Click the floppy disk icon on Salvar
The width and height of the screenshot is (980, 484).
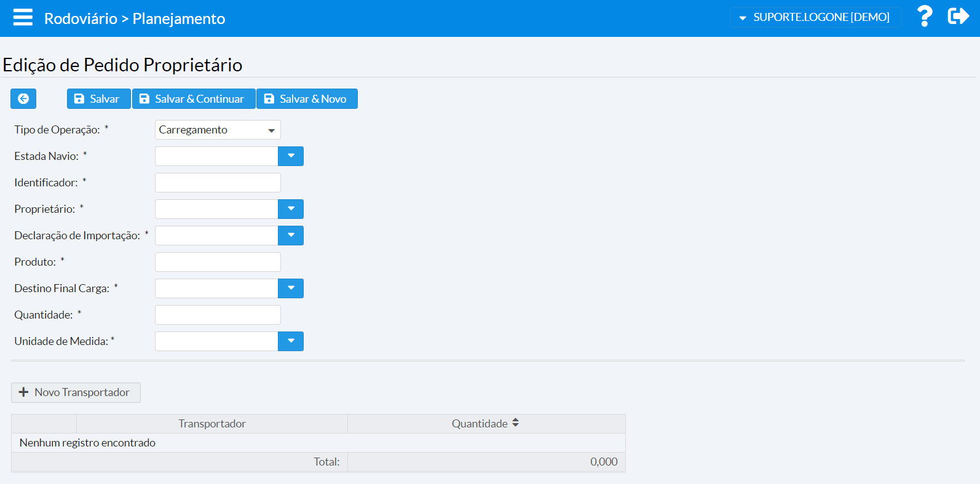[79, 99]
